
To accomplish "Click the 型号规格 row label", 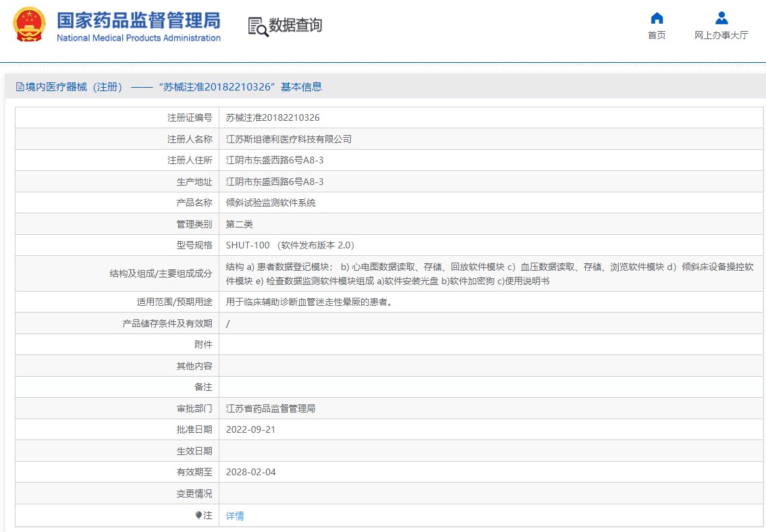I will (x=194, y=245).
